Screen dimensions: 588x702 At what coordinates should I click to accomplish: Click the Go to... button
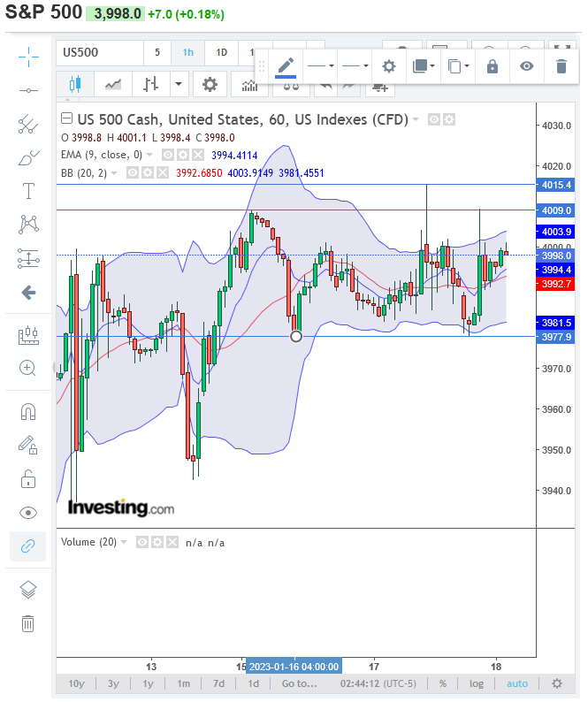(299, 683)
